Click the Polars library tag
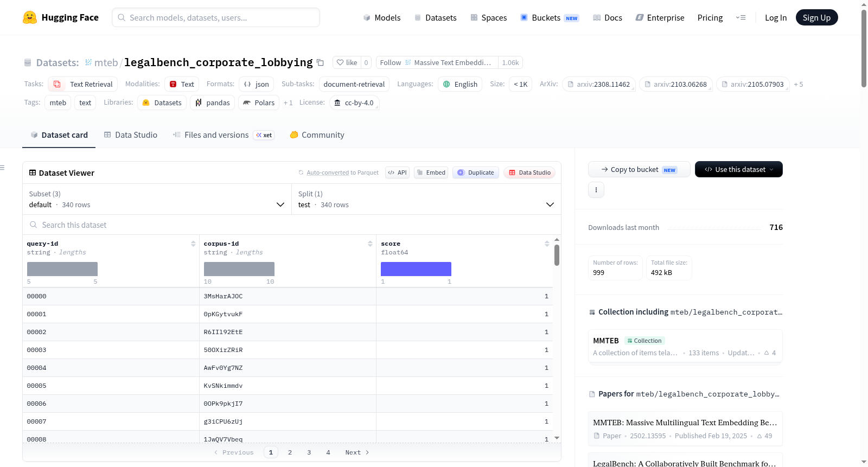 (x=259, y=103)
